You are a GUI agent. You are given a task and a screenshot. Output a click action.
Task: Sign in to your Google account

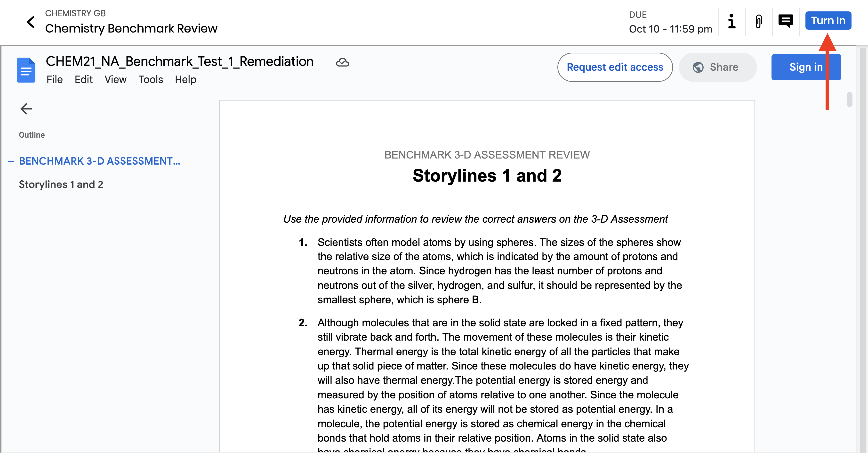point(806,67)
